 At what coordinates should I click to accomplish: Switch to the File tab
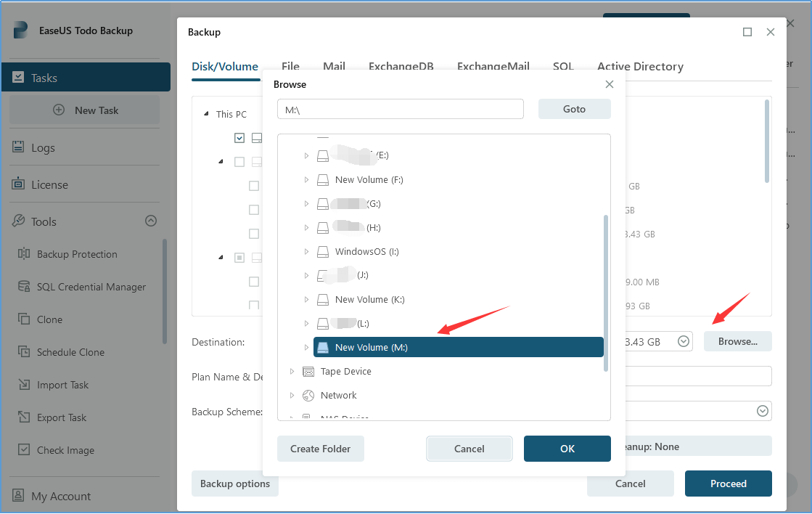pos(290,66)
